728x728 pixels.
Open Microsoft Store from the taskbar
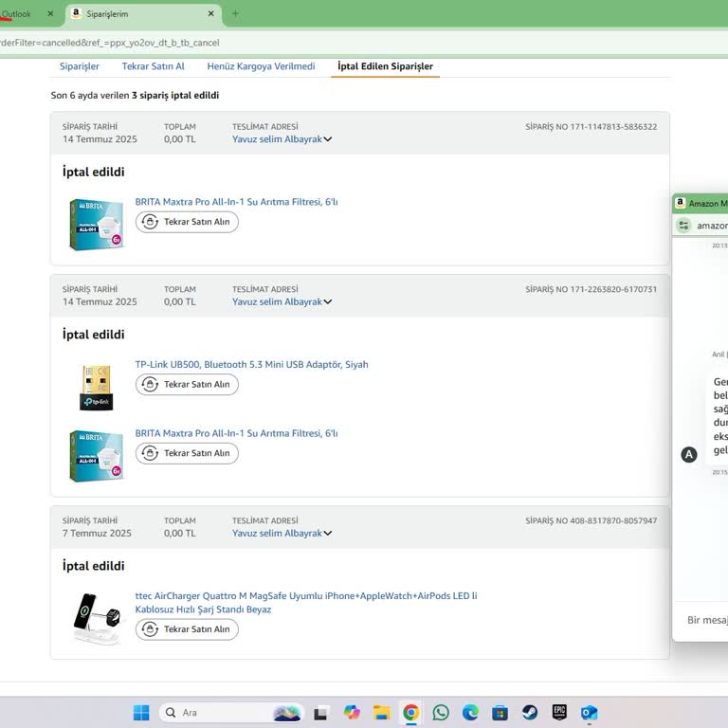click(500, 713)
